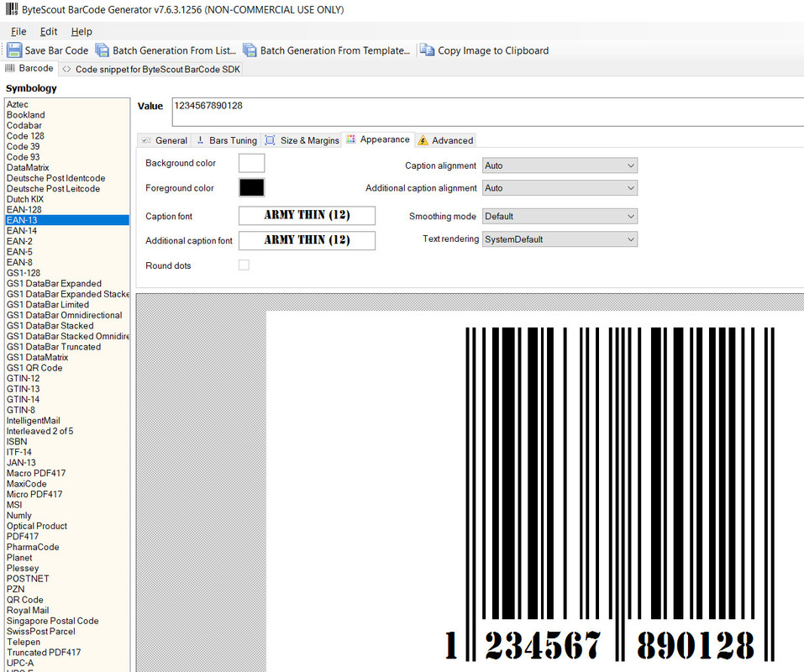Select ISBN in symbology list
804x672 pixels.
click(17, 441)
